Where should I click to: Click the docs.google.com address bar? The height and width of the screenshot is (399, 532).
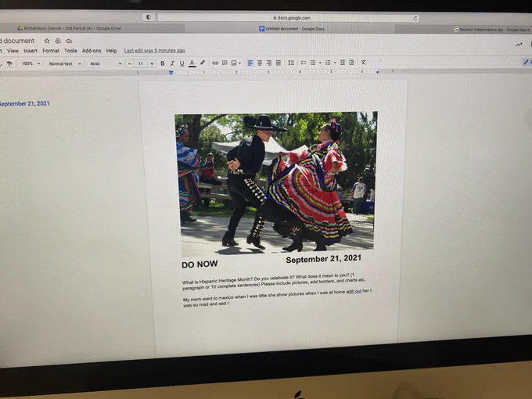[289, 18]
